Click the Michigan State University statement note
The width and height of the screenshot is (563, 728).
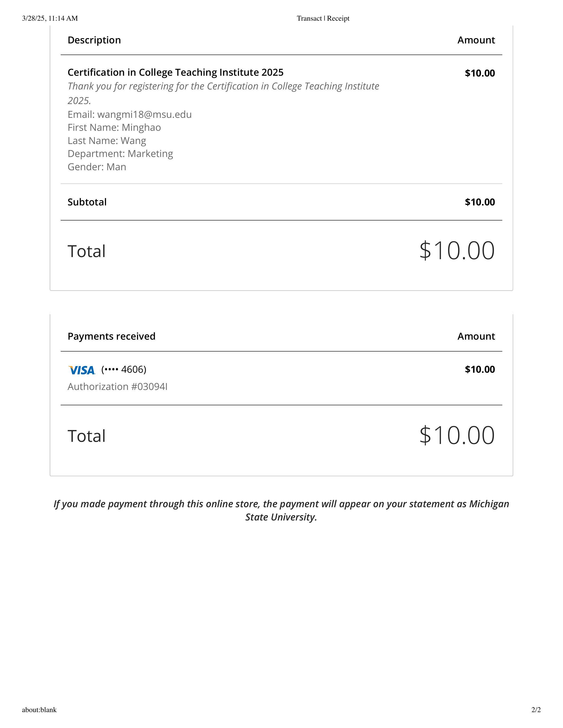281,510
